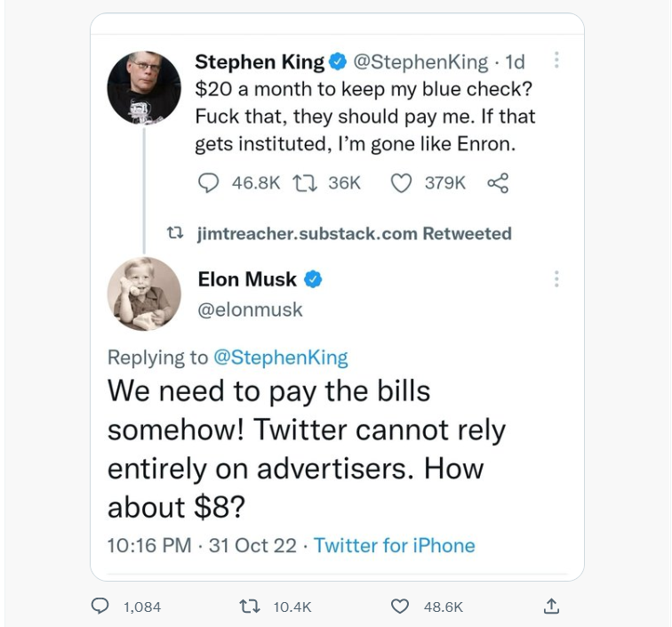Click the jimtreacher.substack.com Retweeted label
This screenshot has height=627, width=672.
[x=355, y=234]
